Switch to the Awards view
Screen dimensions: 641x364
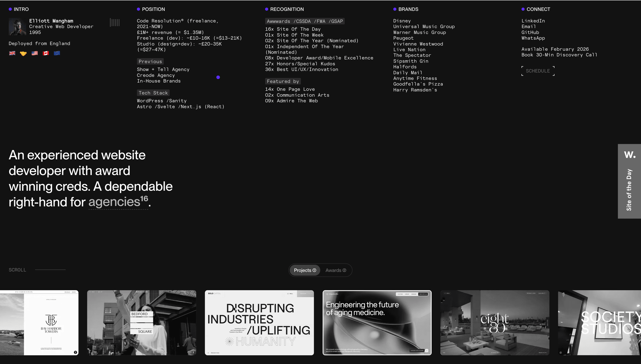336,270
